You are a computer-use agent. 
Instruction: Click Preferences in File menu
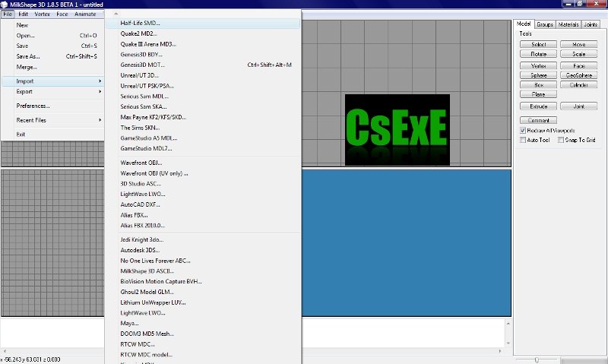33,106
